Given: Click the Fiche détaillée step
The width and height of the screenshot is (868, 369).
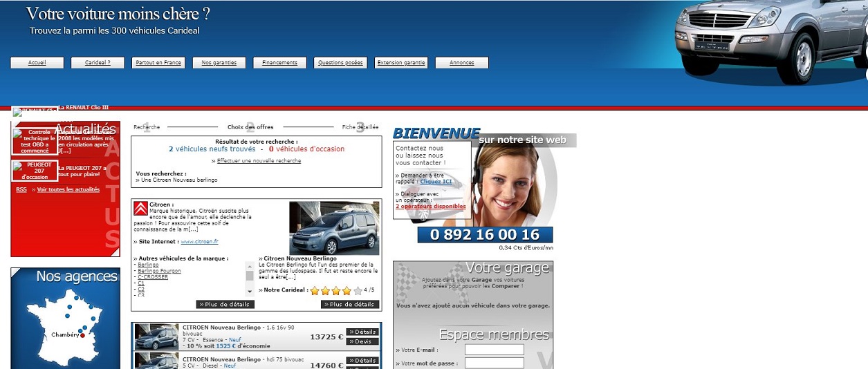Looking at the screenshot, I should 360,127.
